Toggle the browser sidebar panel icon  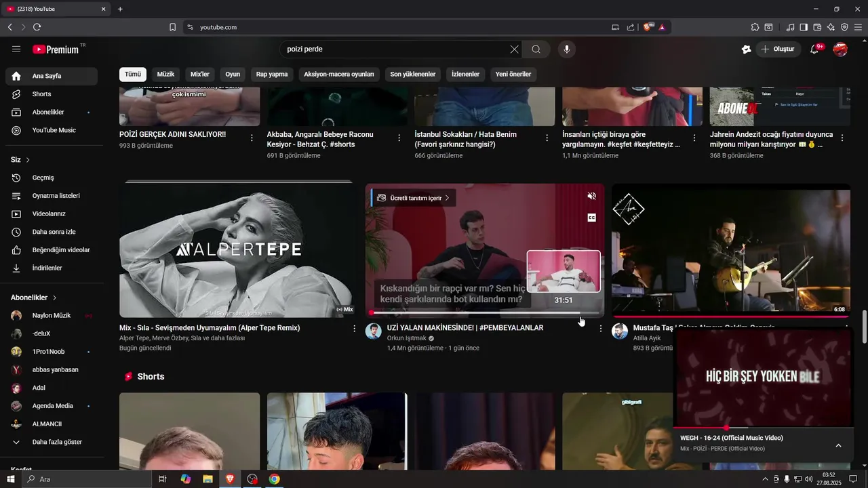tap(804, 27)
